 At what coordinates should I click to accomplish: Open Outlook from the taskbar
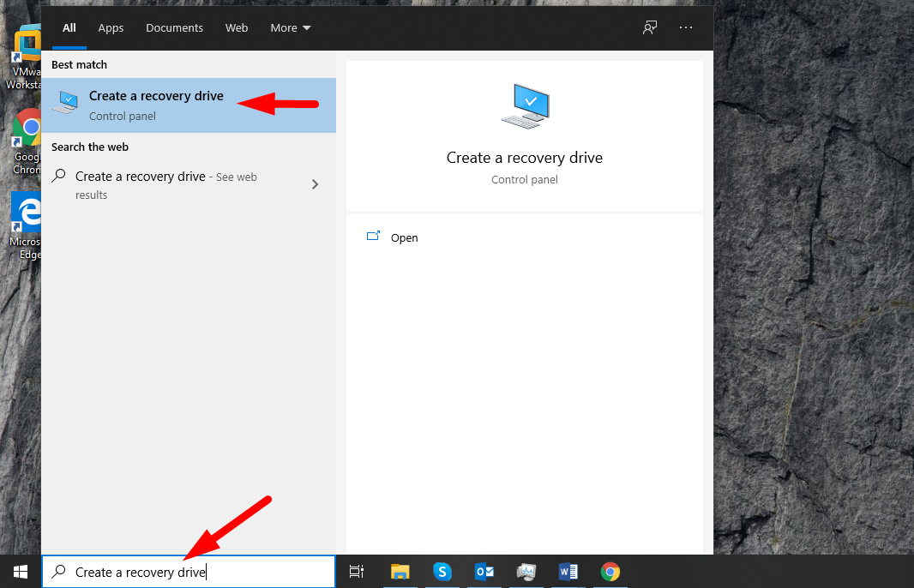[x=484, y=572]
